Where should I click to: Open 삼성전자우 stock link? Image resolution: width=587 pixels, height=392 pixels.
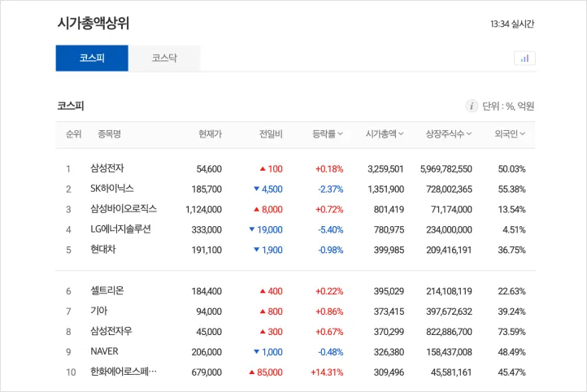click(111, 331)
